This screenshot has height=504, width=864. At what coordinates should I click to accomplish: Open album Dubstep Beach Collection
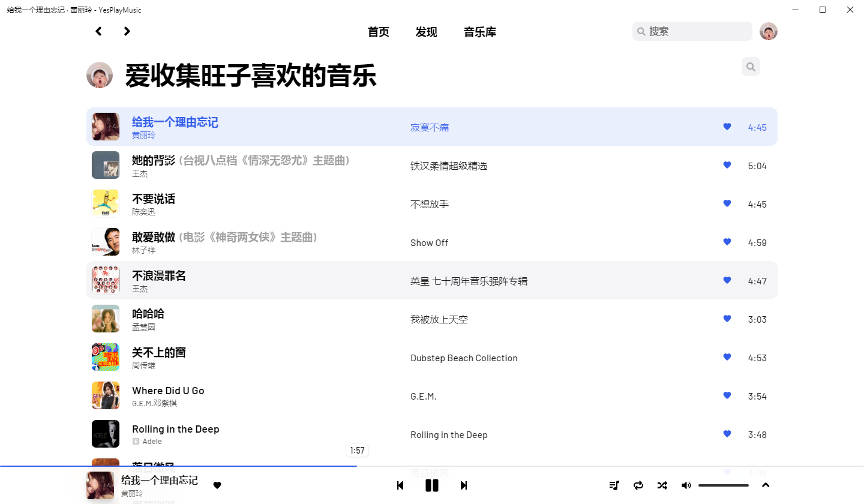point(464,358)
